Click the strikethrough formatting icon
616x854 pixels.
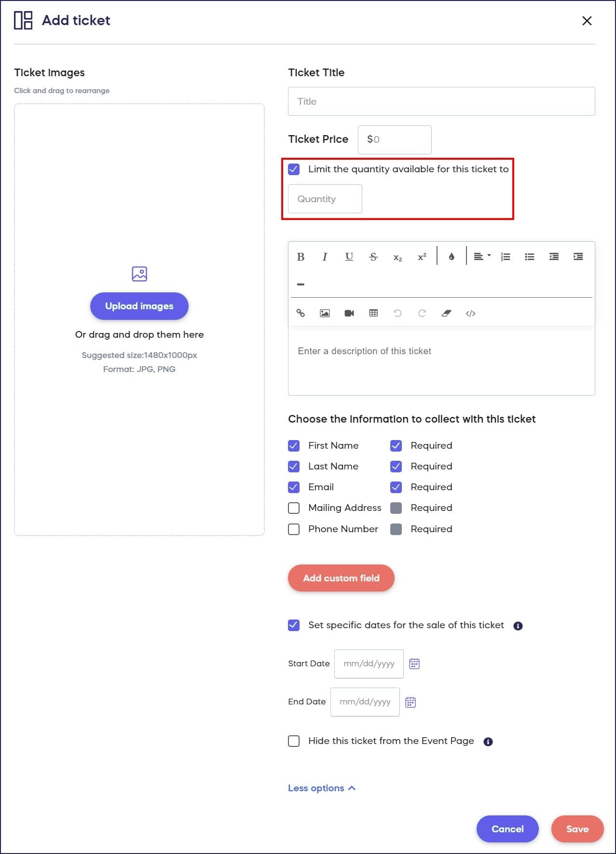pos(373,257)
